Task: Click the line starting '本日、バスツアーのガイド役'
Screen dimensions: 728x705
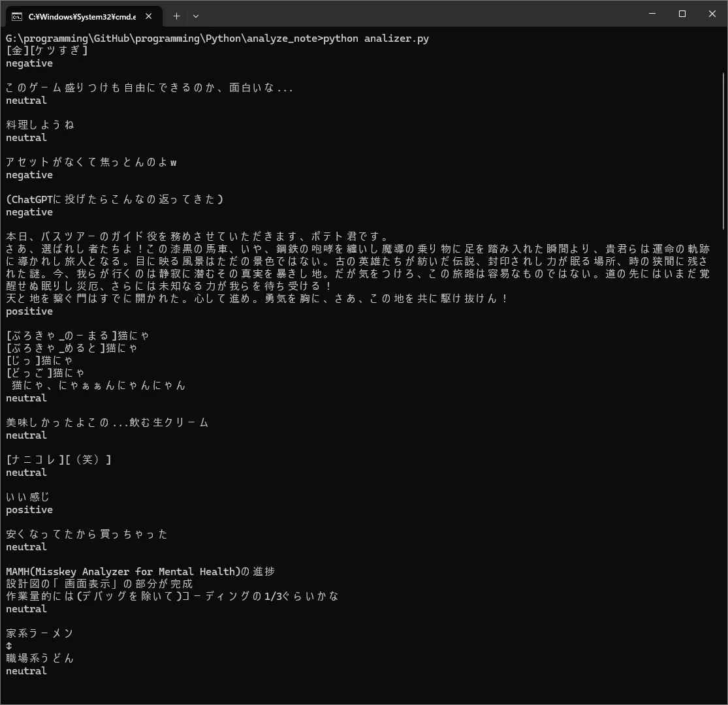Action: click(197, 236)
